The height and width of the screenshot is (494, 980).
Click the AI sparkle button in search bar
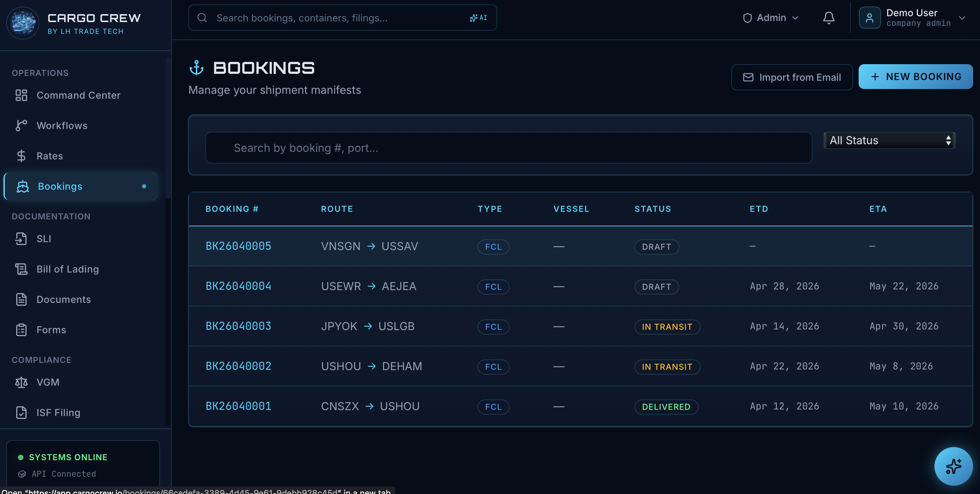478,17
